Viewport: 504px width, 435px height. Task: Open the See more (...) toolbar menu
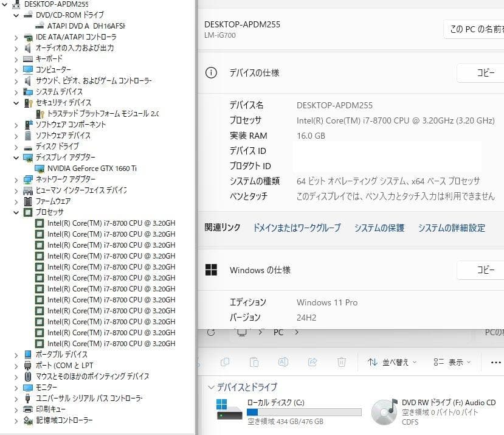(495, 362)
